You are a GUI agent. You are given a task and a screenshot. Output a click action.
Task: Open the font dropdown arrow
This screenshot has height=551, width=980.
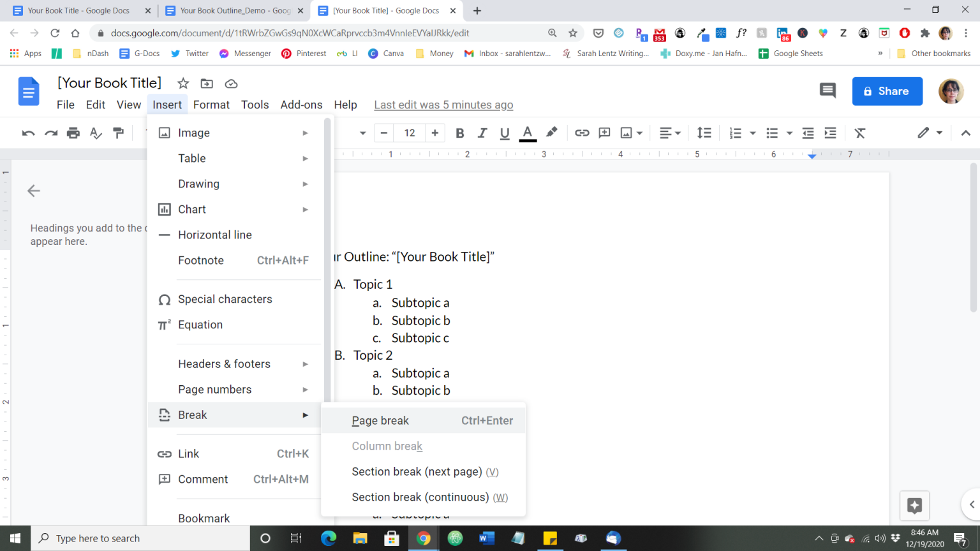[362, 133]
